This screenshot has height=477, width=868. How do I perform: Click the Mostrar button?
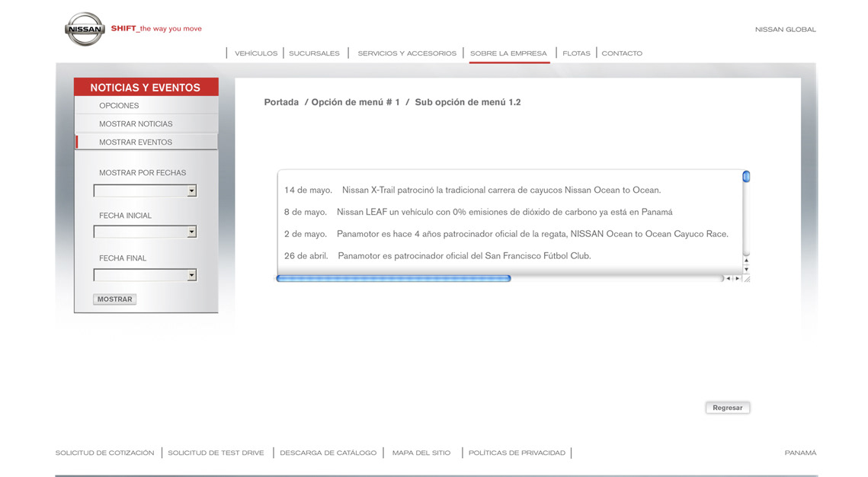pos(114,299)
